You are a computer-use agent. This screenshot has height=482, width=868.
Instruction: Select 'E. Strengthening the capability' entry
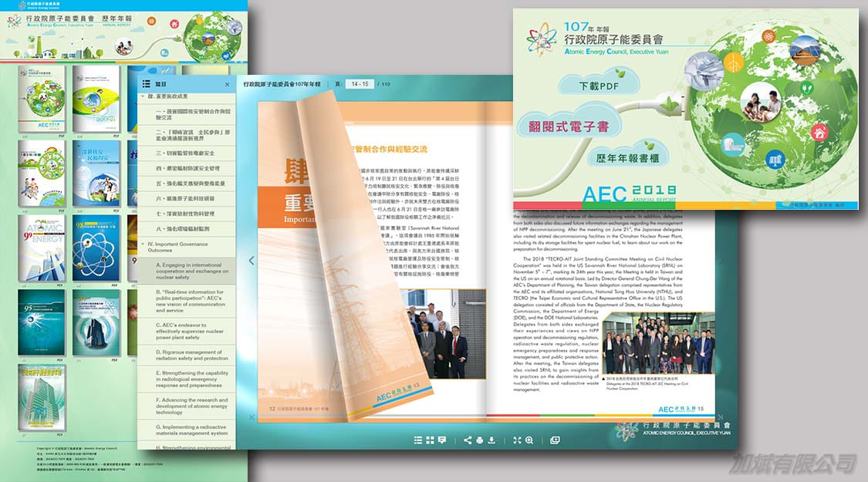[186, 379]
